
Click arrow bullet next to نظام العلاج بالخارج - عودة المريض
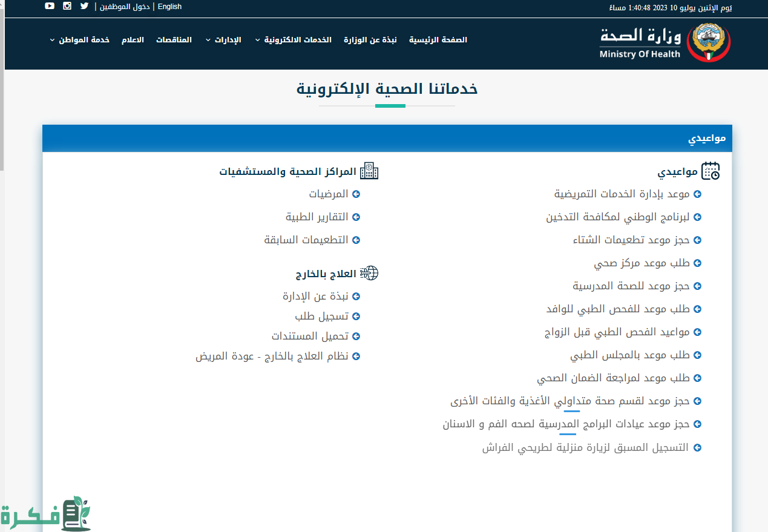coord(356,356)
